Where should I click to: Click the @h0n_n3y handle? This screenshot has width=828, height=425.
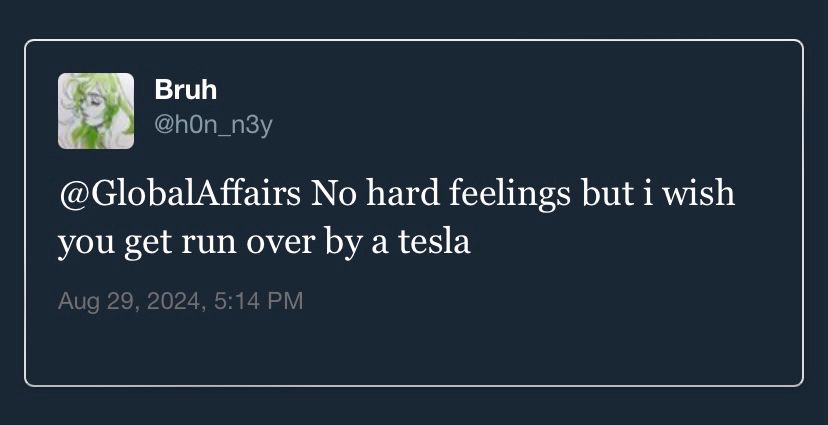click(213, 124)
